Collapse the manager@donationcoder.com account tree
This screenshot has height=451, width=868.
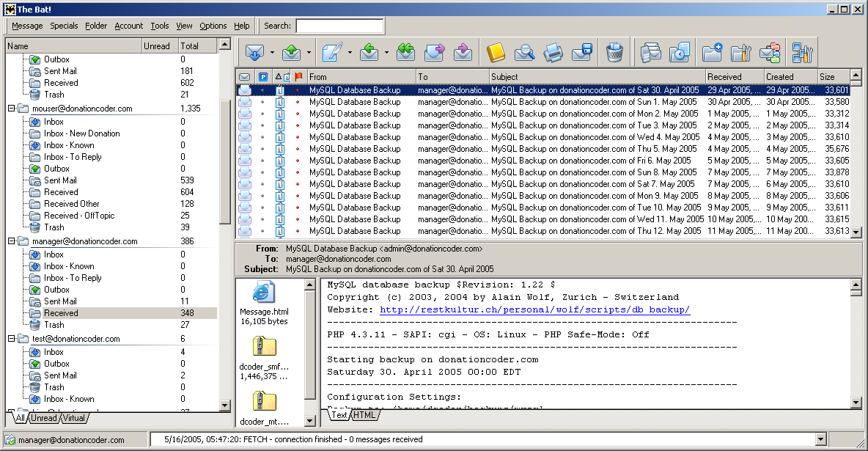tap(11, 241)
